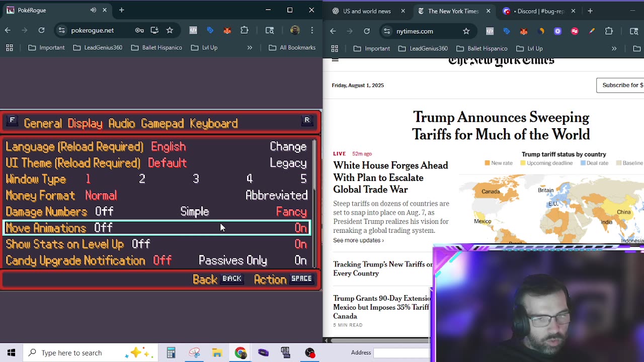
Task: Click the tariff world map thumbnail
Action: click(x=551, y=209)
